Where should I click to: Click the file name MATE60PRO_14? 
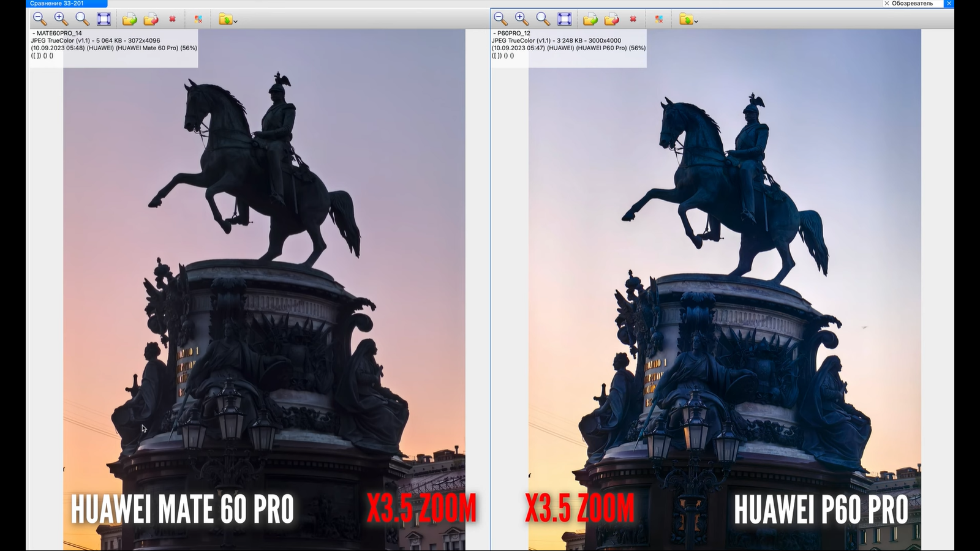tap(59, 34)
